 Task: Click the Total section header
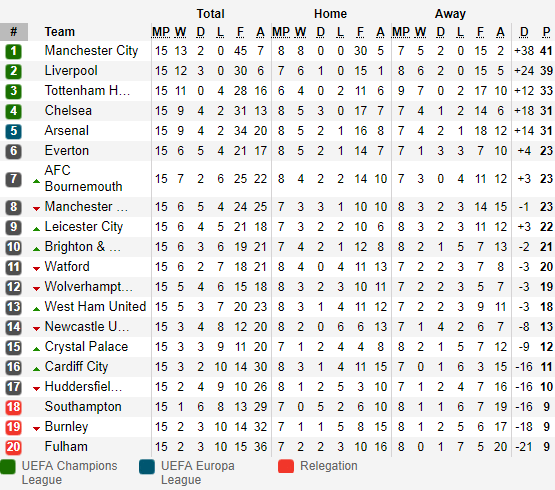point(210,13)
